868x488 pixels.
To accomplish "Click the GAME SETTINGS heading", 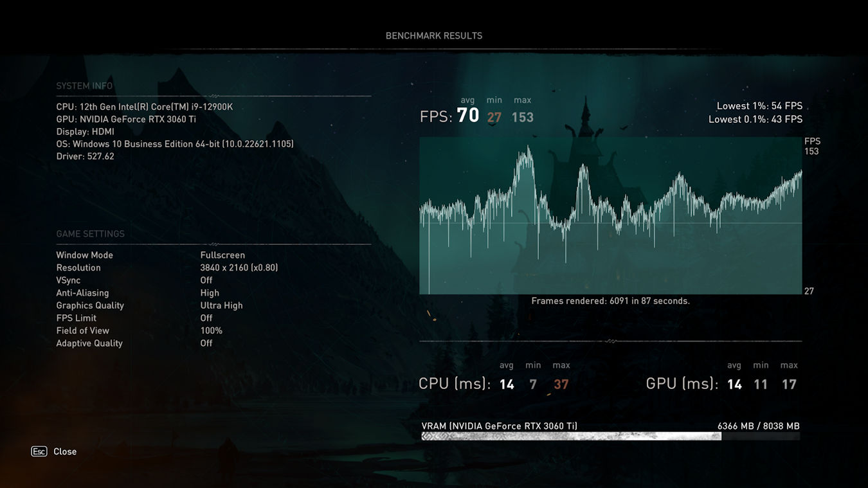I will point(91,234).
